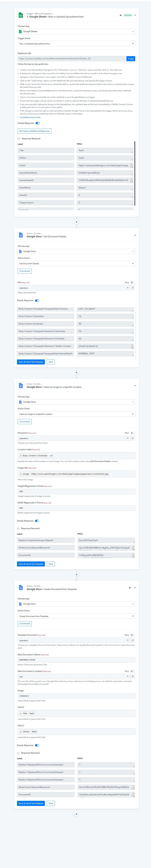Toggle Simple Response in Get Document Details step
Viewport: 151px width, 868px height.
pos(37,300)
